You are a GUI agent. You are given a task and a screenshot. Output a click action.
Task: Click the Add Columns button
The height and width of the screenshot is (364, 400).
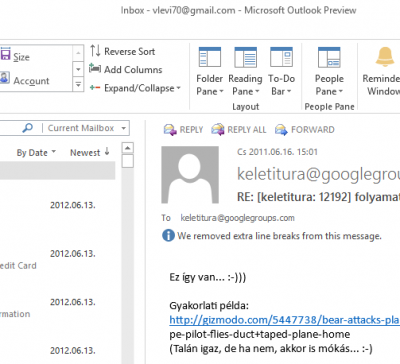click(x=126, y=69)
